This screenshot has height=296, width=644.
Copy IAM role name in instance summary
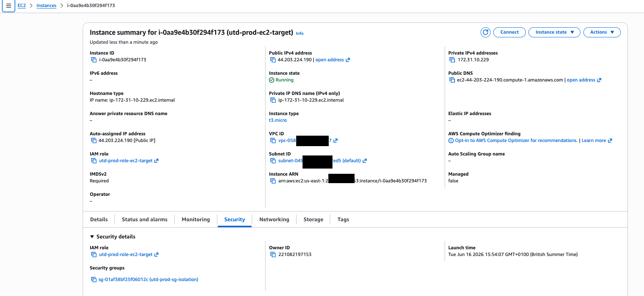pos(94,161)
